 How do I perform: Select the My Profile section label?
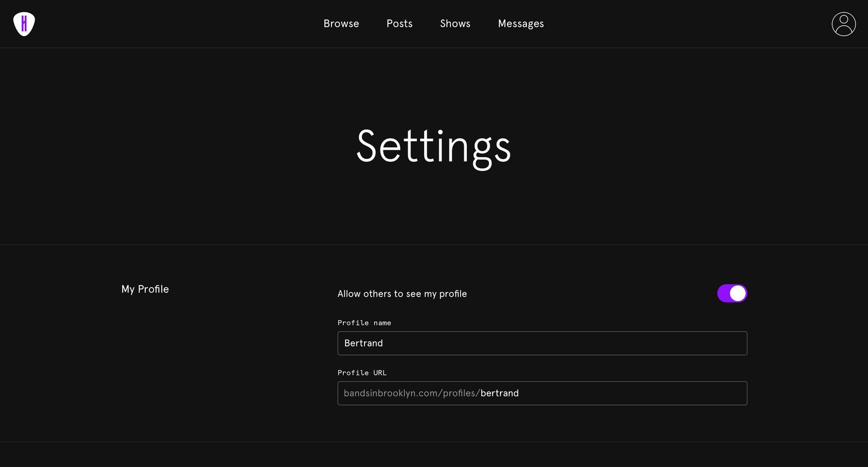[x=145, y=289]
